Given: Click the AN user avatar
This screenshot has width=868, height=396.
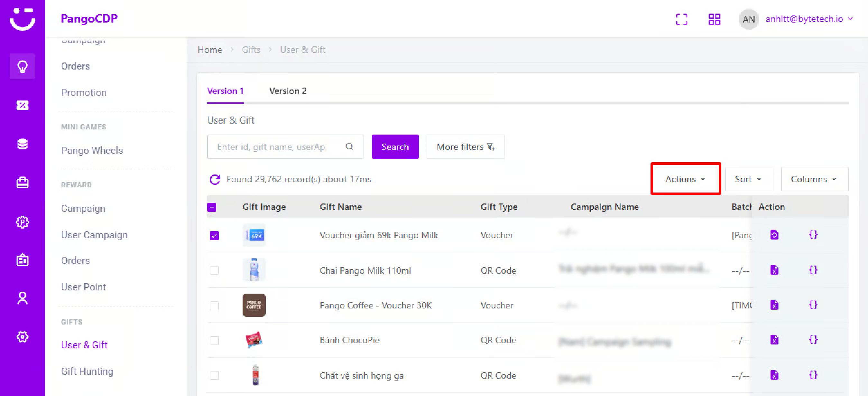Looking at the screenshot, I should (x=748, y=19).
